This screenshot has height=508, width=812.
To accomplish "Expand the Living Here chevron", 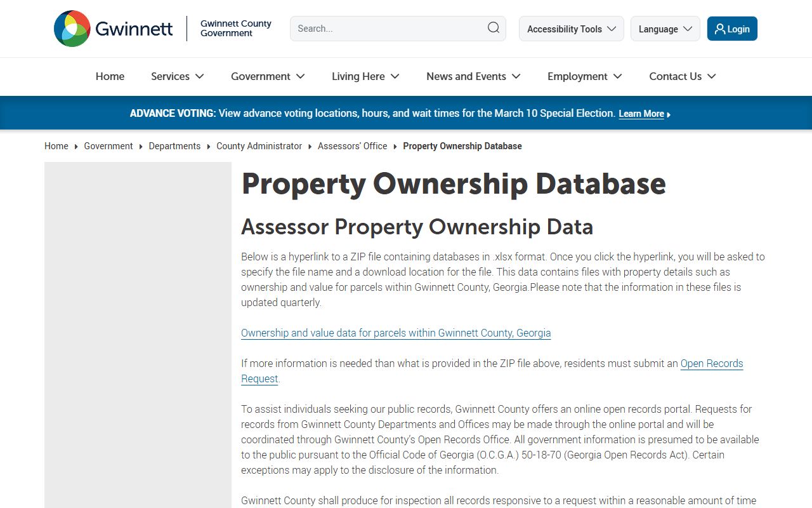I will [x=395, y=76].
